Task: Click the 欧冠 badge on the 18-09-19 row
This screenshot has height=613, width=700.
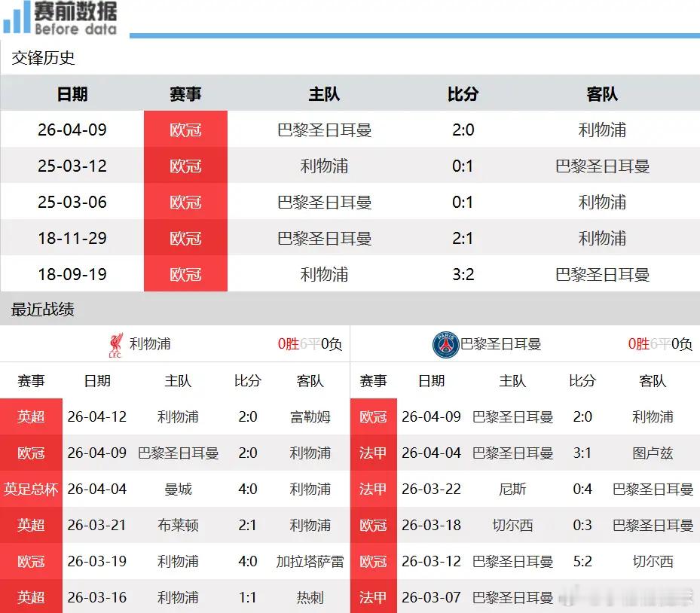Action: click(x=185, y=274)
